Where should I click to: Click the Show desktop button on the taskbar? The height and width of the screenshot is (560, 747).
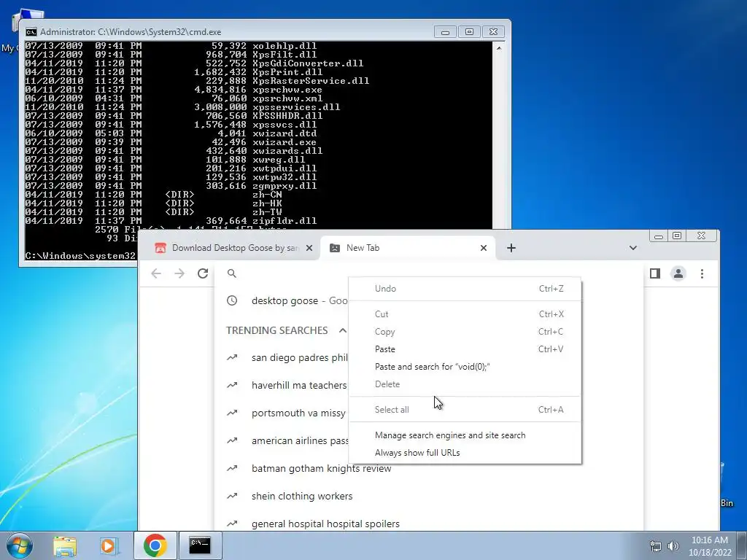[743, 545]
